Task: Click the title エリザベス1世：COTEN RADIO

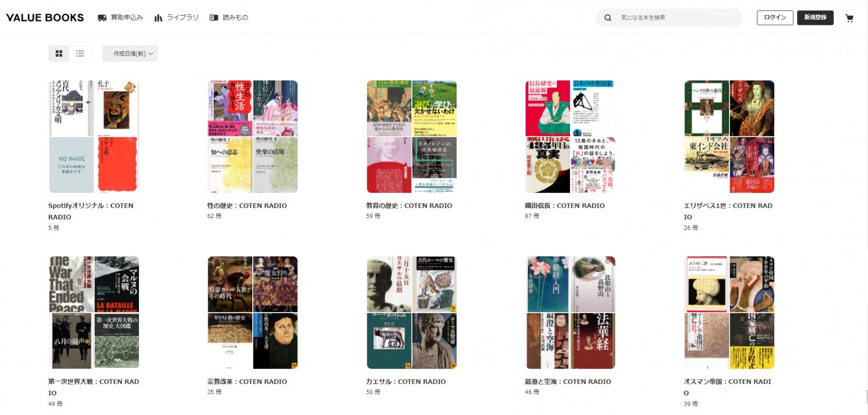Action: [728, 211]
